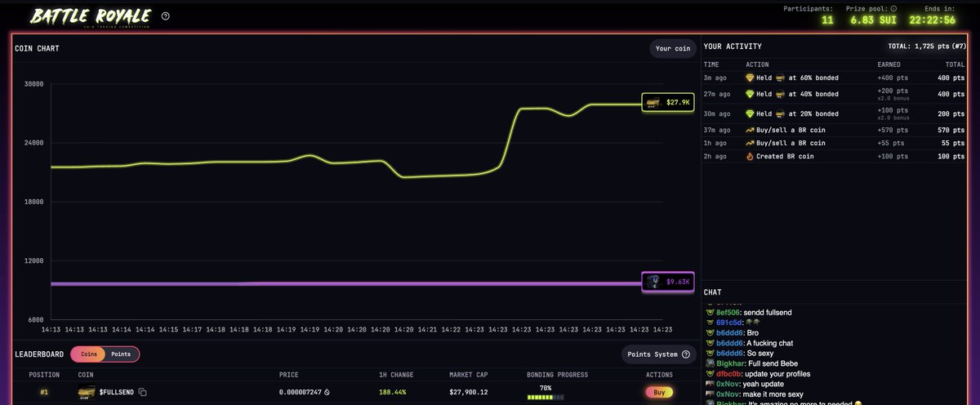Open the coin avatar in the 20% bonded row
This screenshot has width=980, height=405.
pyautogui.click(x=779, y=113)
